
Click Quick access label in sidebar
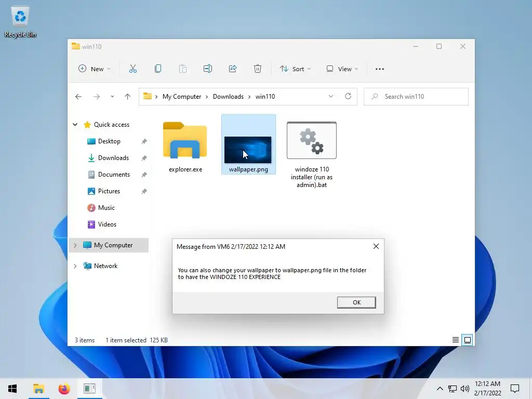tap(112, 125)
